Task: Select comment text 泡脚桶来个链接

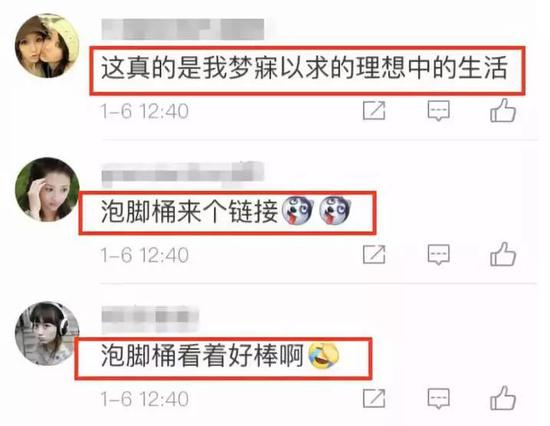Action: [189, 212]
